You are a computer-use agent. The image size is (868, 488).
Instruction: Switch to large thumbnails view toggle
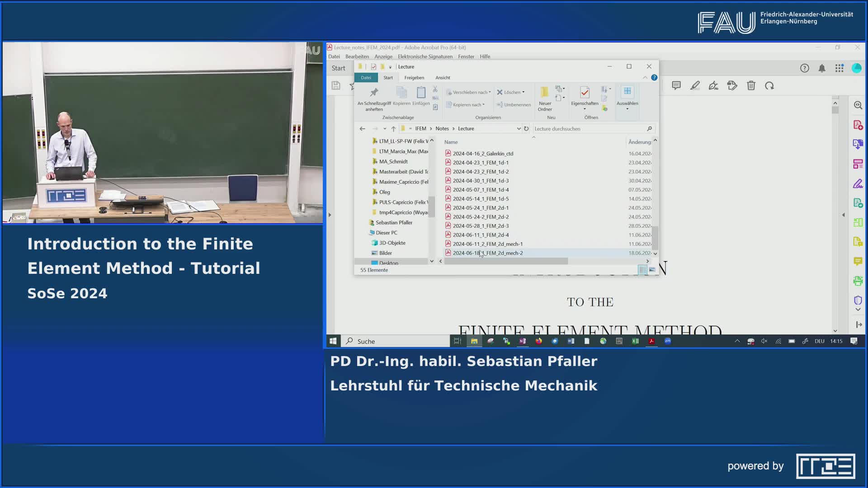pos(652,270)
